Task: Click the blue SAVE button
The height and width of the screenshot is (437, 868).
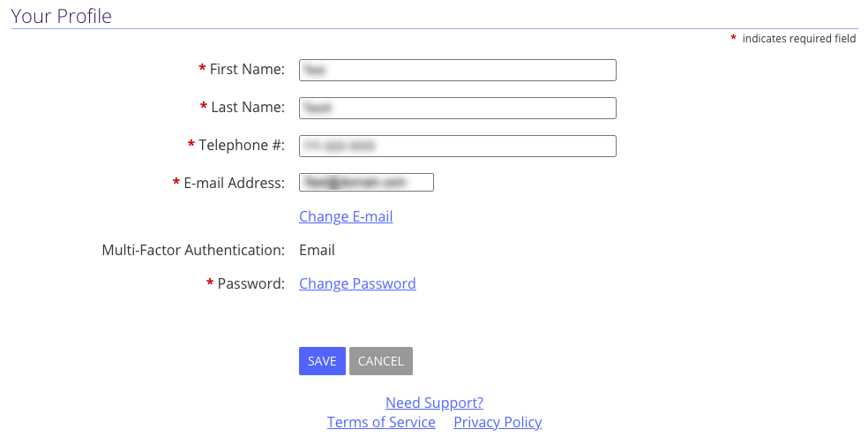Action: 322,361
